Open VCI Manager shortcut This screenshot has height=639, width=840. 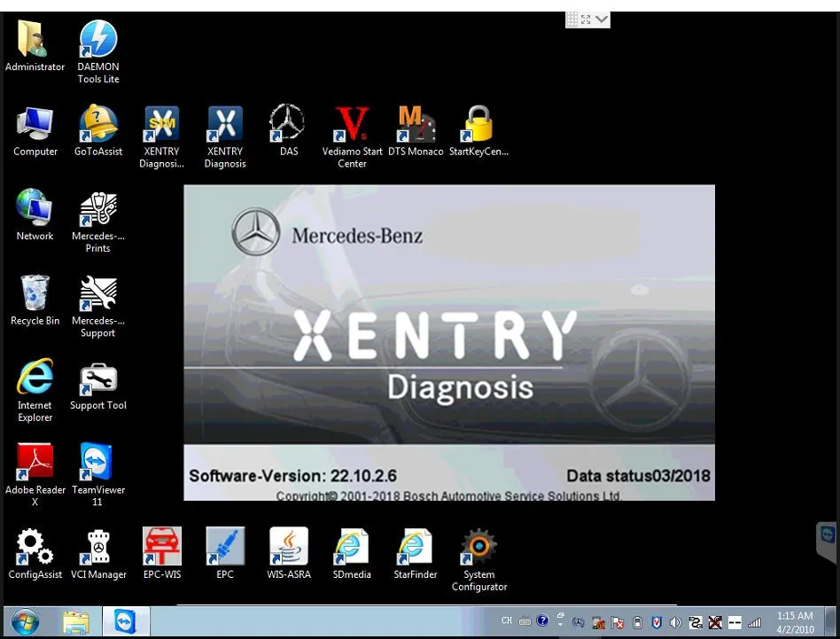click(98, 554)
